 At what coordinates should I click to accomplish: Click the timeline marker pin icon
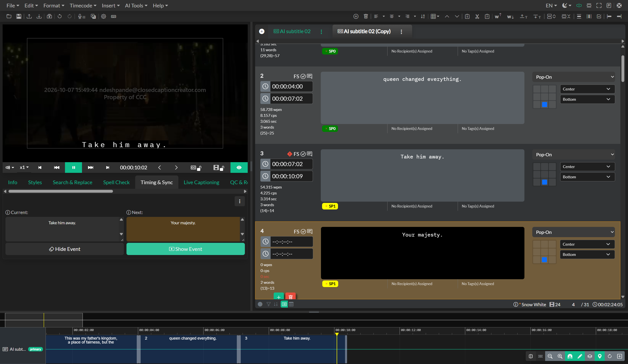pyautogui.click(x=600, y=356)
